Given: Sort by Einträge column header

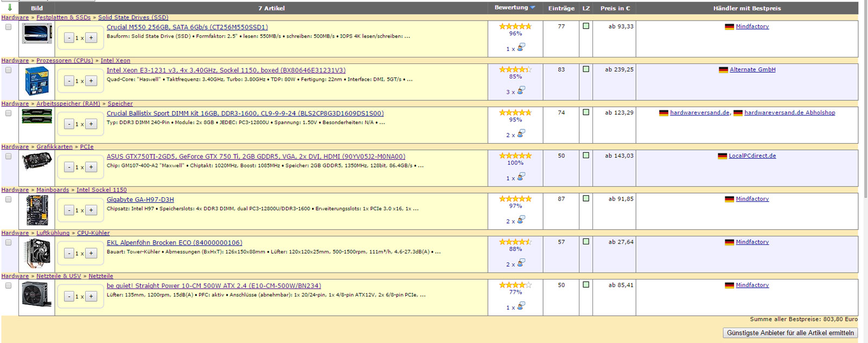Looking at the screenshot, I should click(x=561, y=8).
